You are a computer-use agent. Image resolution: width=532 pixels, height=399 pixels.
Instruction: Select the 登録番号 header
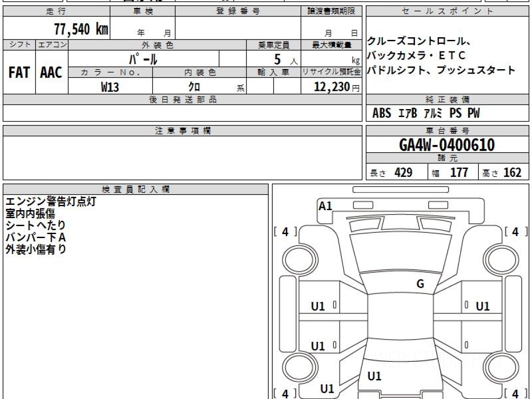tap(238, 12)
